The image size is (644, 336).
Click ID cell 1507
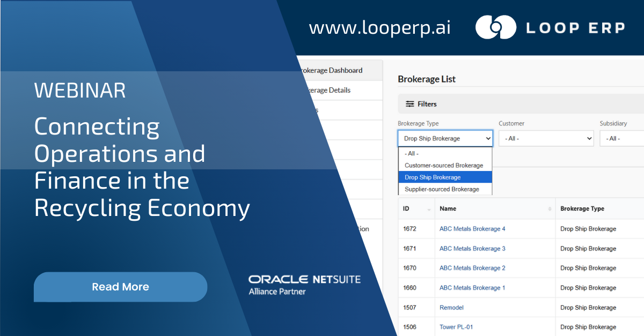click(410, 308)
